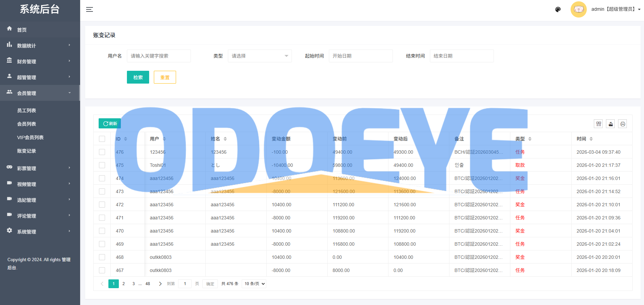The image size is (644, 305).
Task: Click the export table icon
Action: [x=611, y=124]
